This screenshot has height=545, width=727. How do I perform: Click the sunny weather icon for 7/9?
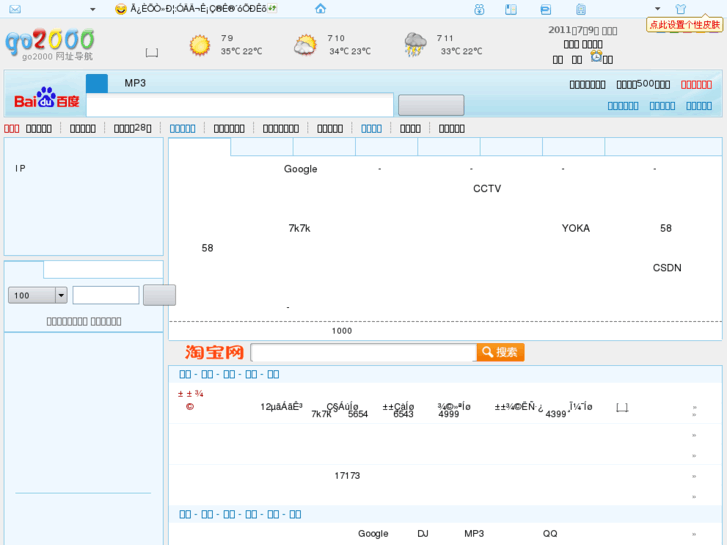pyautogui.click(x=200, y=45)
